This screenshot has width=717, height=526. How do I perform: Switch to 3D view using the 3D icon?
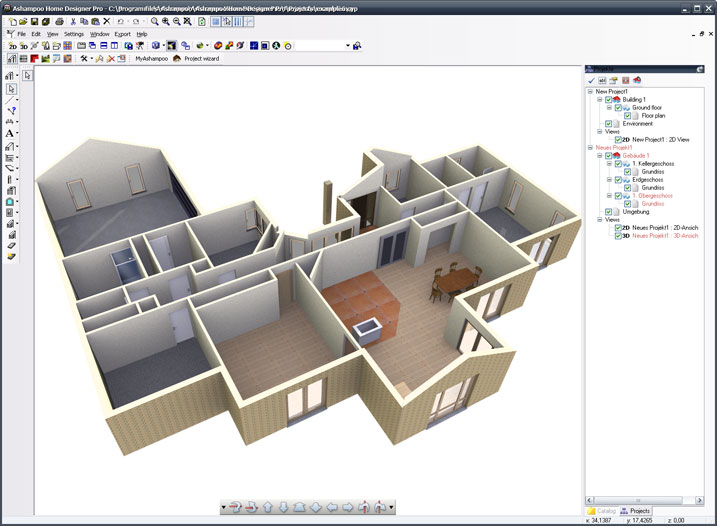click(23, 46)
